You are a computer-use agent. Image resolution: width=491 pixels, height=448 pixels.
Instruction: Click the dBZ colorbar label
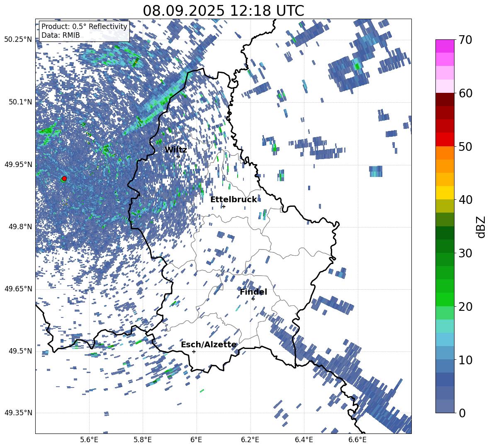[481, 227]
